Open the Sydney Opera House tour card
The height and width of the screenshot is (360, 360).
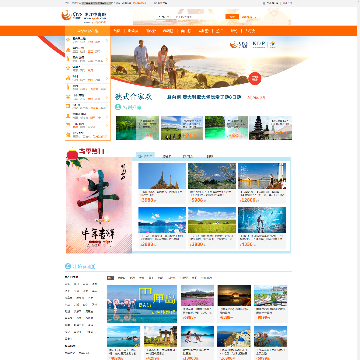[262, 183]
